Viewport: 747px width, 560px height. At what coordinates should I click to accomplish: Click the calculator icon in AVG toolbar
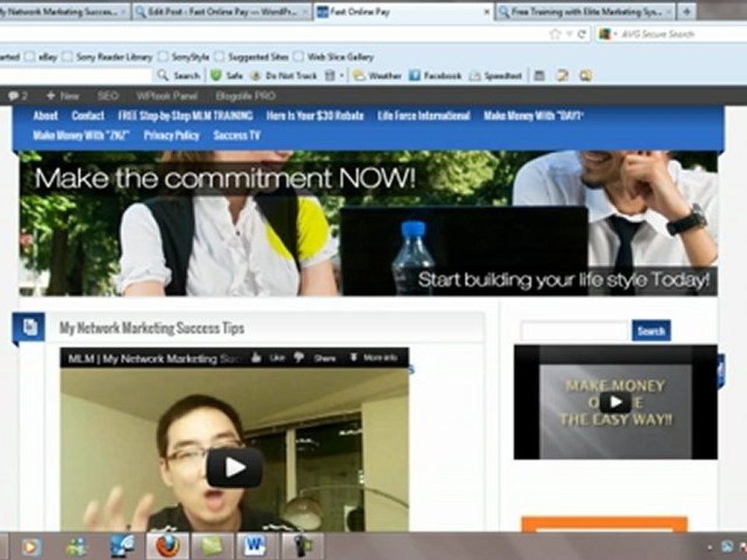click(539, 75)
